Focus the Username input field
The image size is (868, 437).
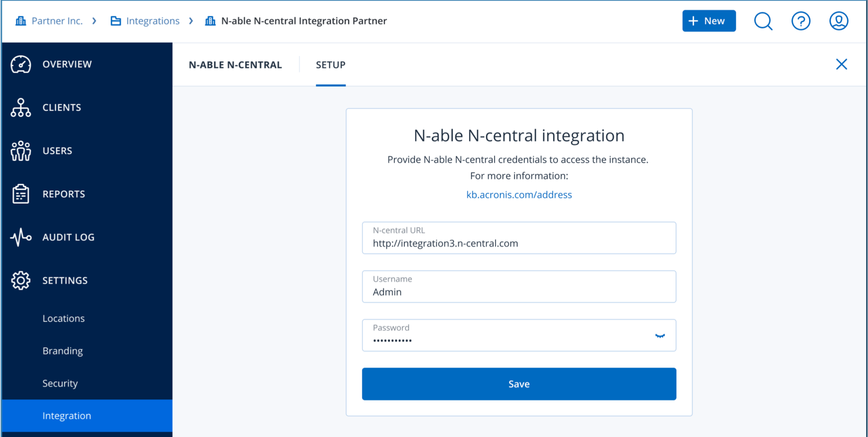(519, 292)
